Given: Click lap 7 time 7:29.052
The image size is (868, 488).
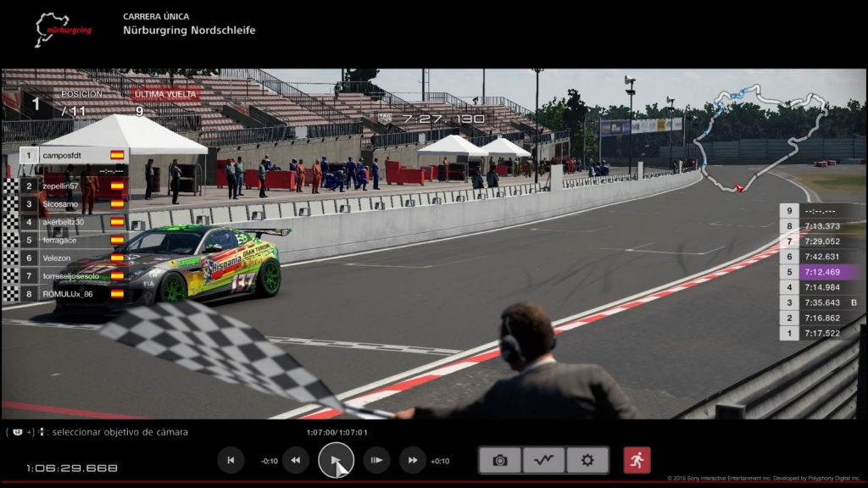Looking at the screenshot, I should click(822, 241).
